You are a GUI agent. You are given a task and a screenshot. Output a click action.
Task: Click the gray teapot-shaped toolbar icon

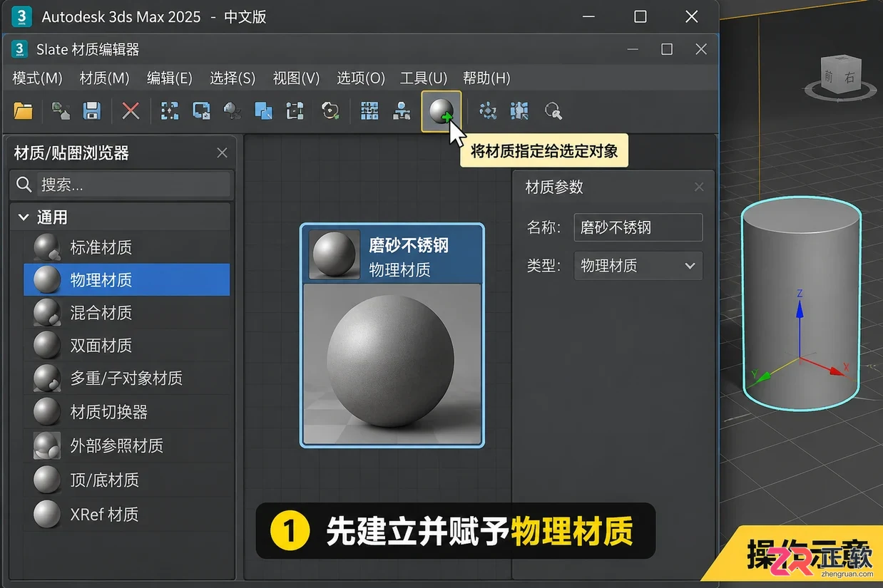pos(233,110)
